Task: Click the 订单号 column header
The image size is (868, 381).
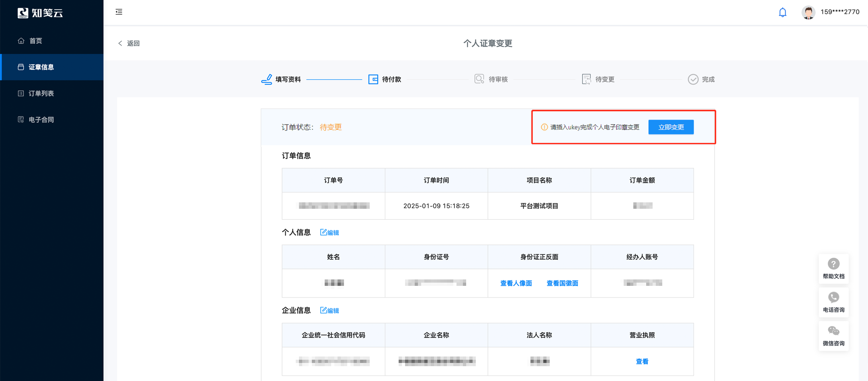Action: coord(334,180)
